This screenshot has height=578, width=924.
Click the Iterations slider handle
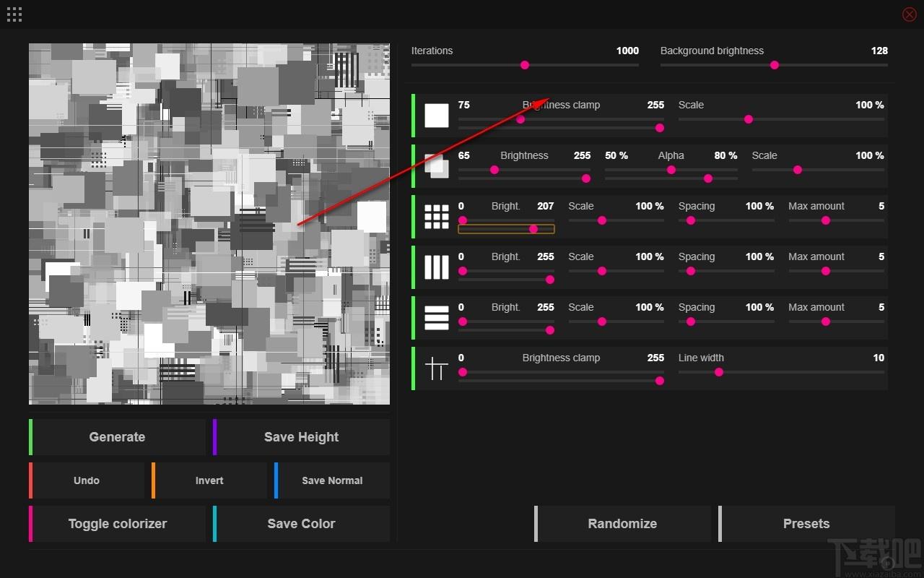[x=525, y=65]
